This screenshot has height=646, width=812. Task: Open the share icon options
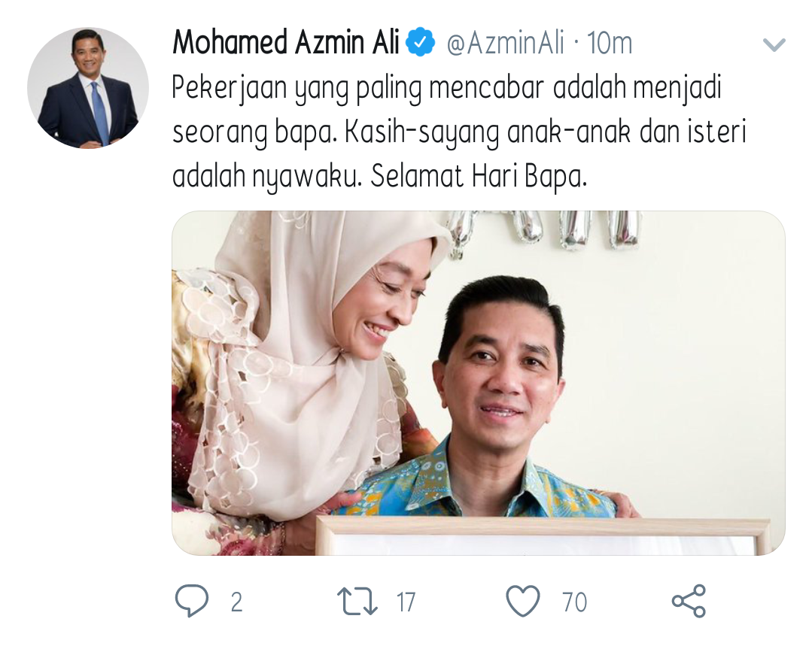[689, 601]
